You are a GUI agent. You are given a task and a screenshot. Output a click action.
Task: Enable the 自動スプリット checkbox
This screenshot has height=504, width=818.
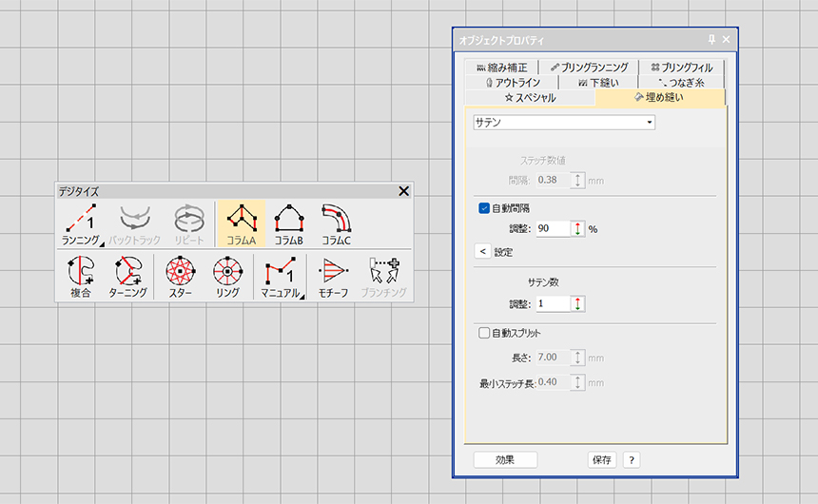pyautogui.click(x=485, y=333)
